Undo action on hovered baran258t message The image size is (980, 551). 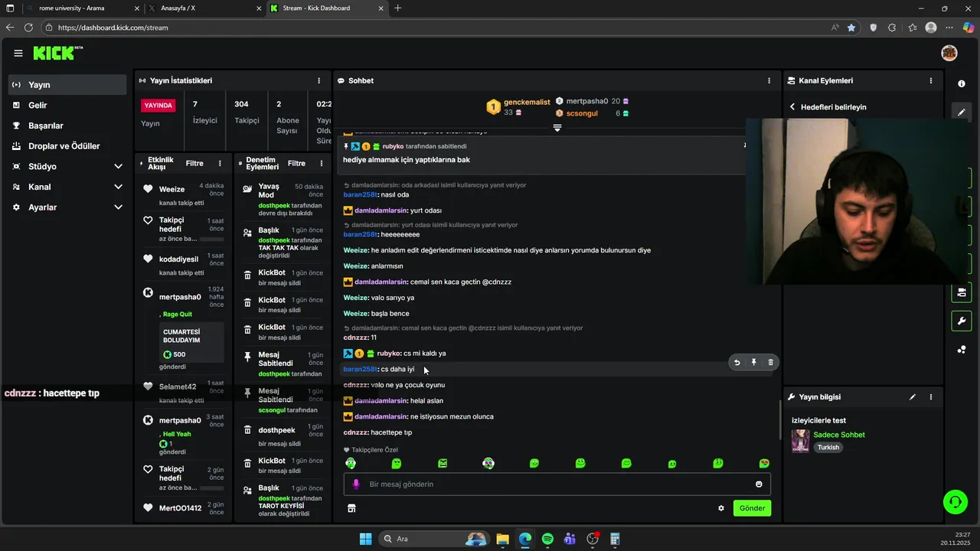(x=737, y=363)
